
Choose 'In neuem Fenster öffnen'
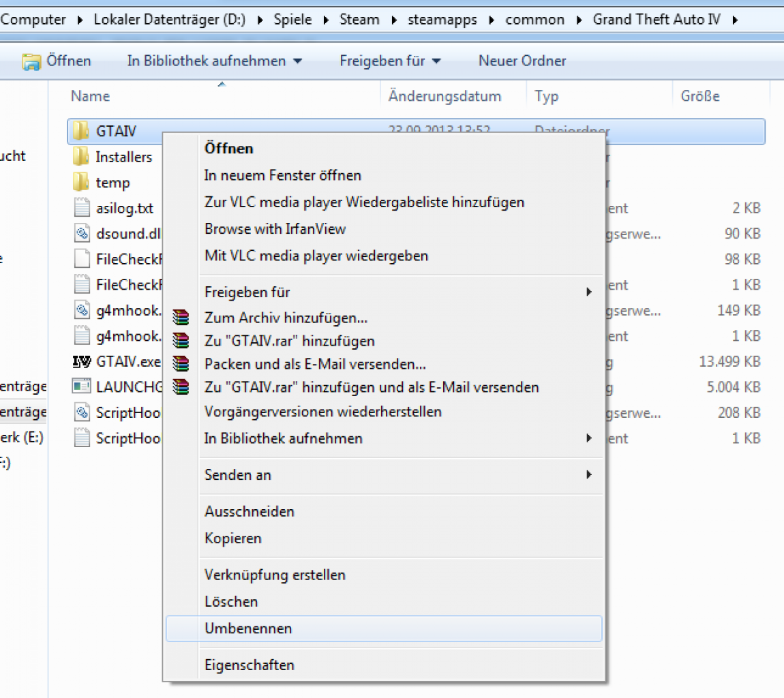pyautogui.click(x=384, y=175)
